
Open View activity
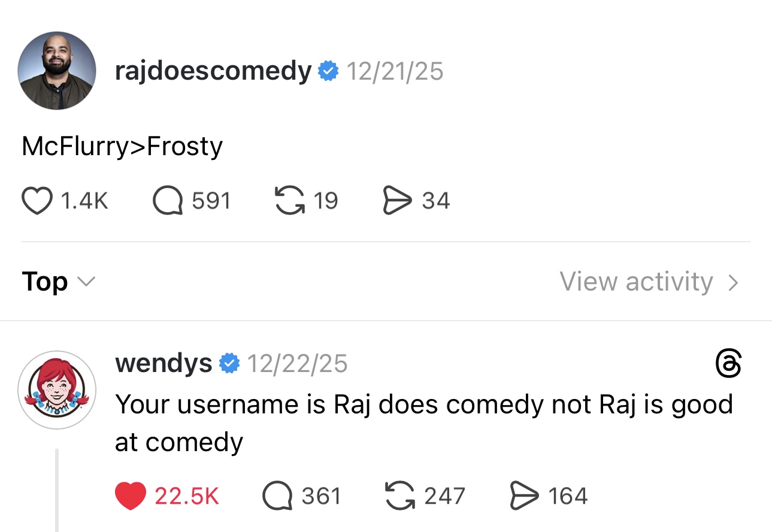[x=649, y=282]
